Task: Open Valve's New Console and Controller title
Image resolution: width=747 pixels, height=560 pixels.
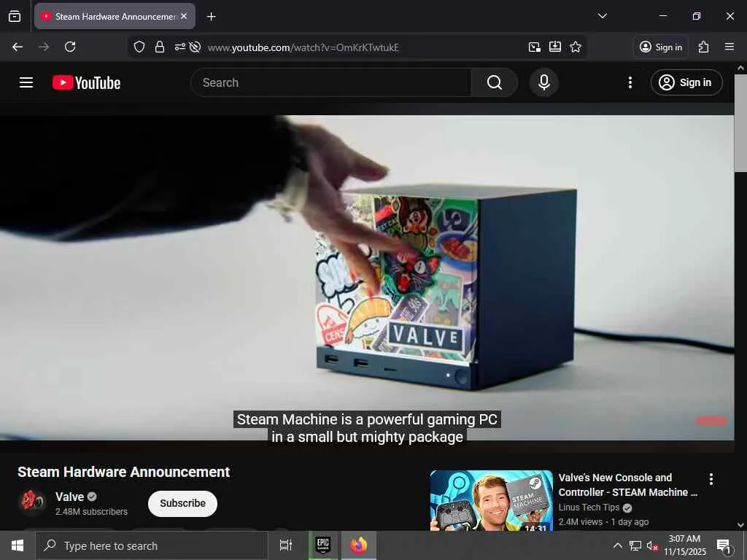Action: 628,485
